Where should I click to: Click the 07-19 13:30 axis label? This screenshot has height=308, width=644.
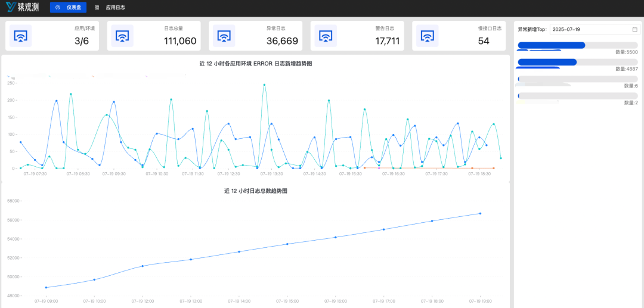click(x=271, y=174)
